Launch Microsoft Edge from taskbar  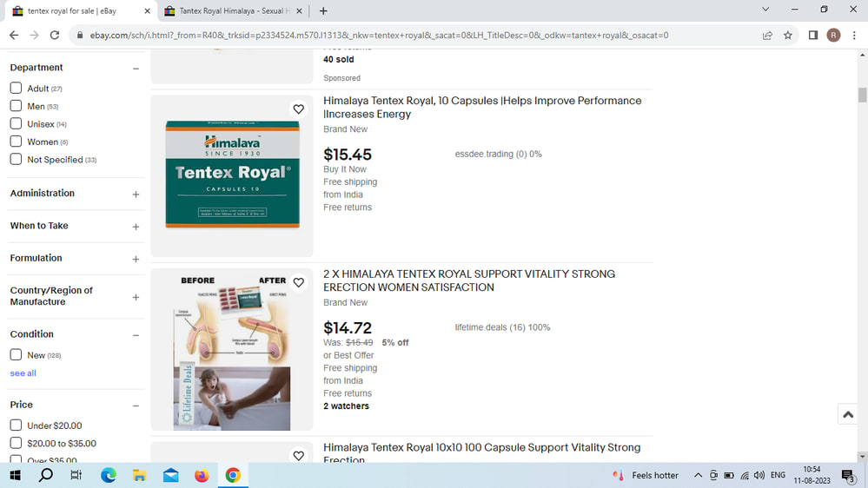tap(109, 475)
